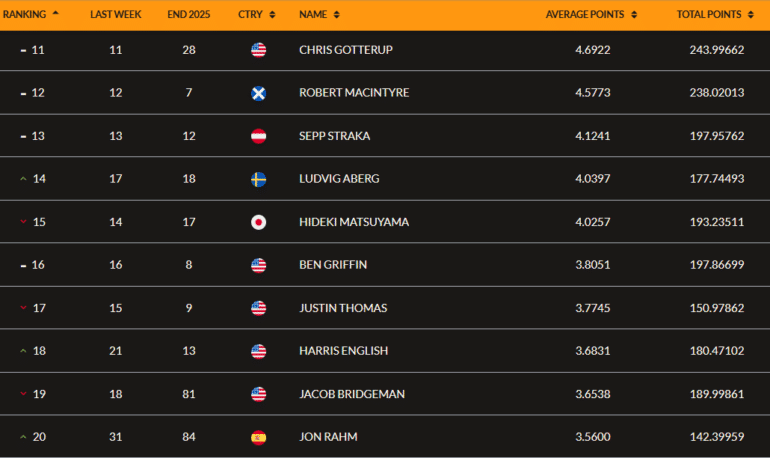Click the down arrow beside ranking 15

tap(23, 222)
